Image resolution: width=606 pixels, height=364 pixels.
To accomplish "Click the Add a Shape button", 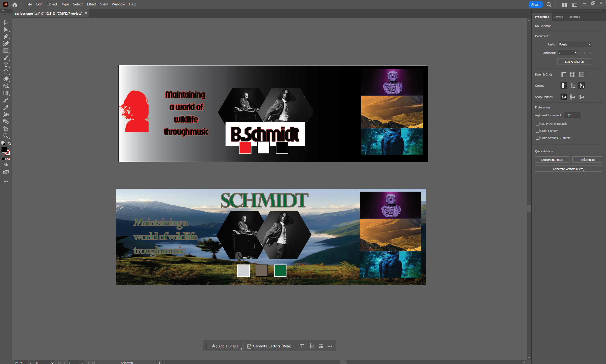I will [x=225, y=346].
